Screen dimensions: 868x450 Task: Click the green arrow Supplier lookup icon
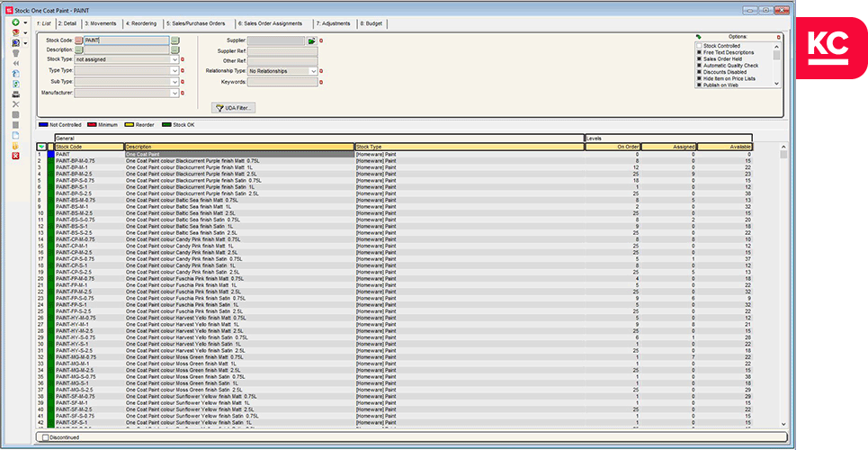311,40
